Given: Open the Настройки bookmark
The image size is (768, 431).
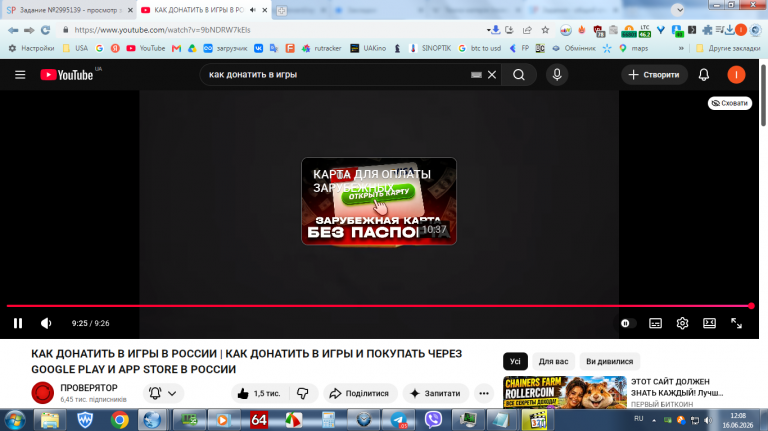Looking at the screenshot, I should 32,48.
